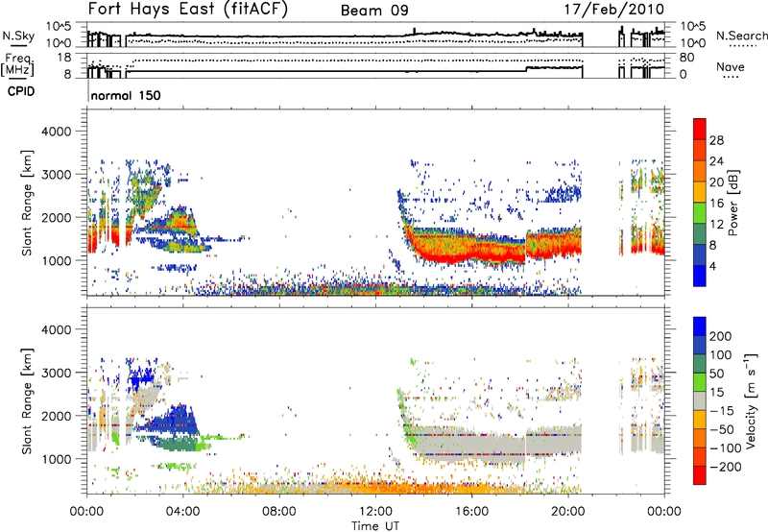Select the 'Time UT' axis label
768x532 pixels.
point(375,526)
